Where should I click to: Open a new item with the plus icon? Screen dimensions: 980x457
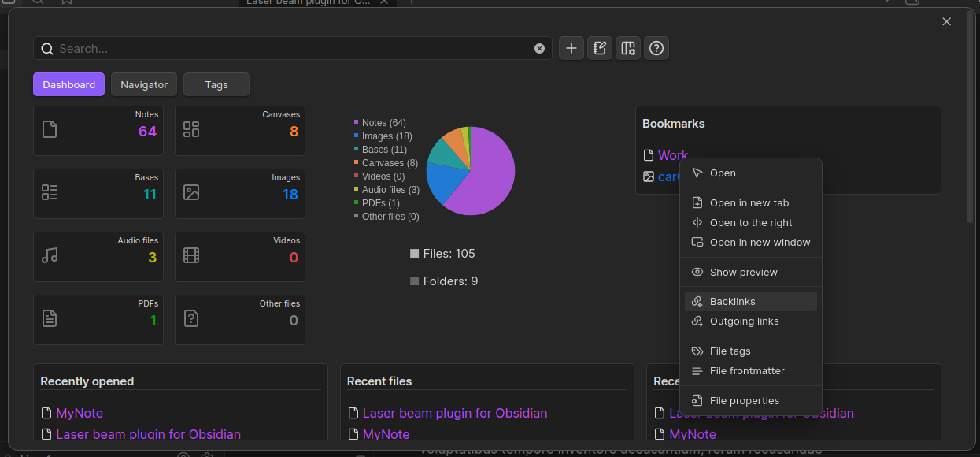pos(571,48)
